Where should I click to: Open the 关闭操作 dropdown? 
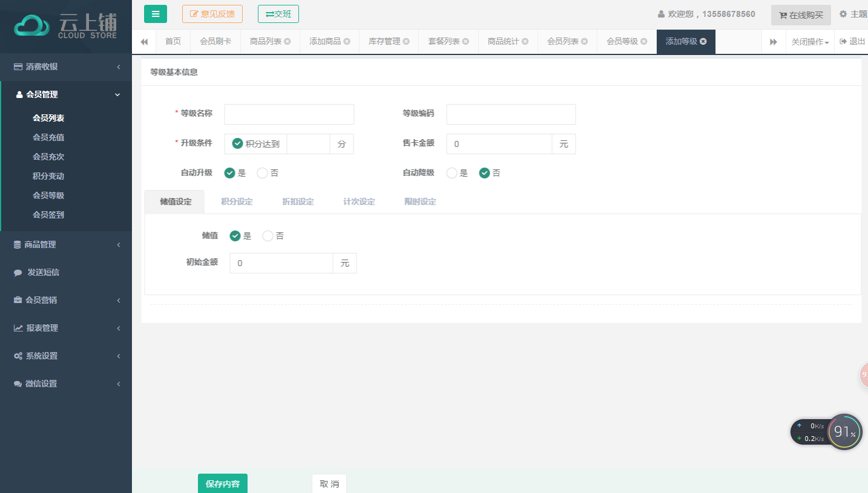tap(810, 42)
